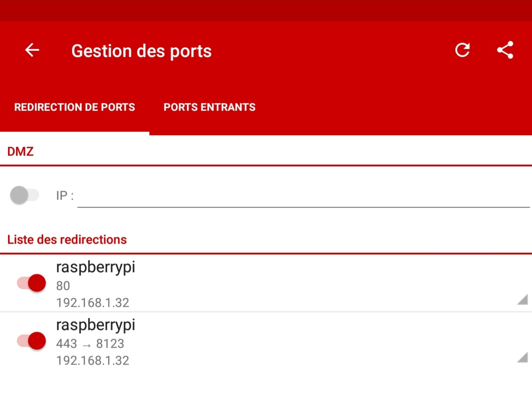Select the raspberrypi entry with 443 → 8123
Screen dimensions: 532x393
[266, 341]
